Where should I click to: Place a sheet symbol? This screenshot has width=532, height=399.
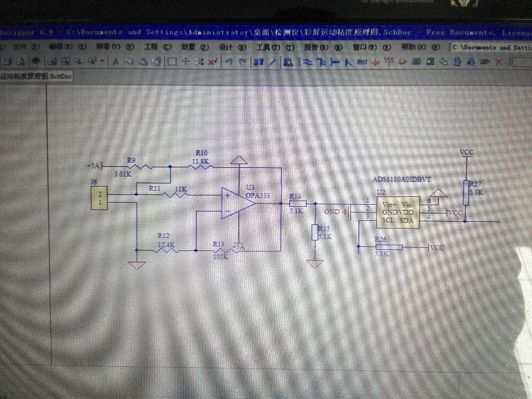point(416,62)
